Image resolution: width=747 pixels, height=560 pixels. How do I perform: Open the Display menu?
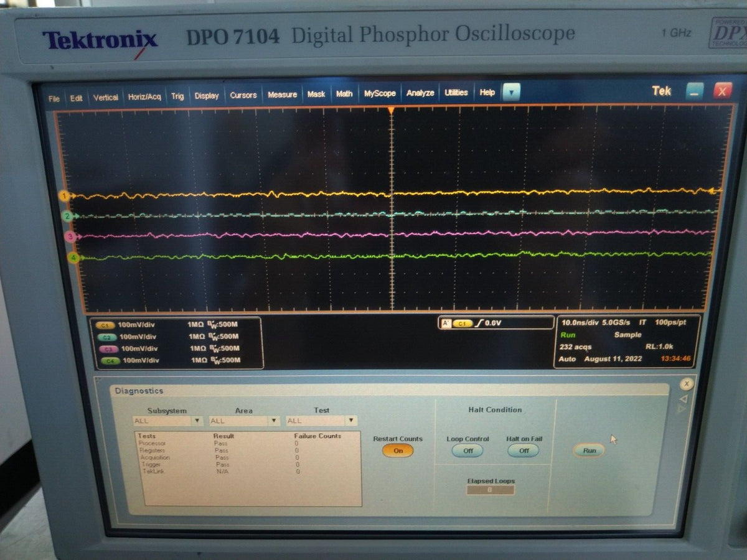point(207,96)
